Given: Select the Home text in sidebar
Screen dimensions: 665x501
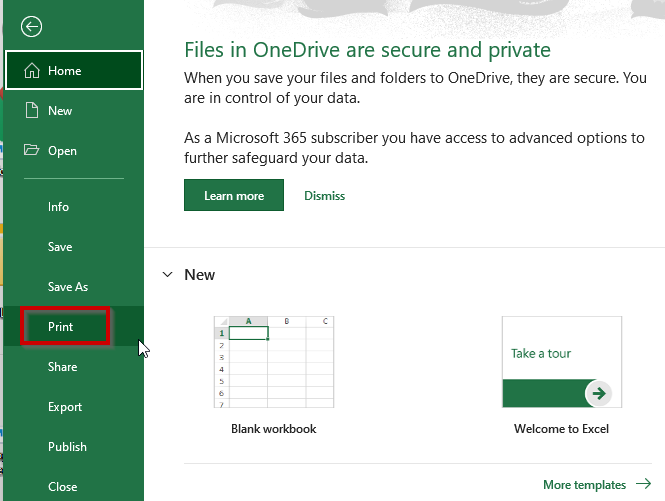Looking at the screenshot, I should [x=64, y=70].
